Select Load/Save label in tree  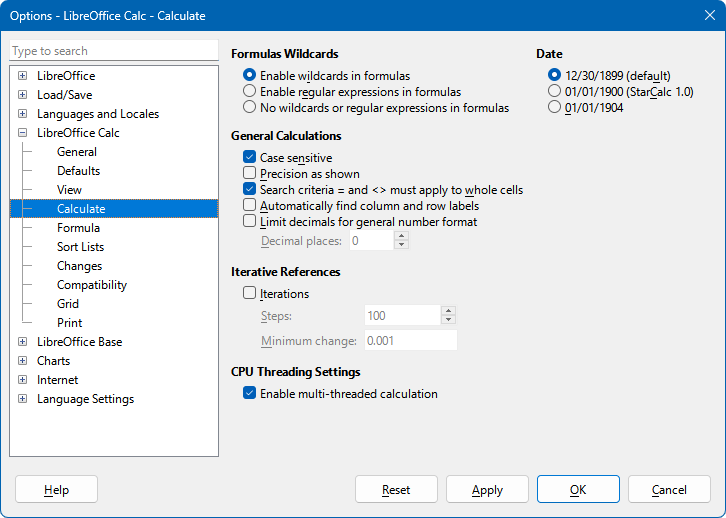coord(65,94)
